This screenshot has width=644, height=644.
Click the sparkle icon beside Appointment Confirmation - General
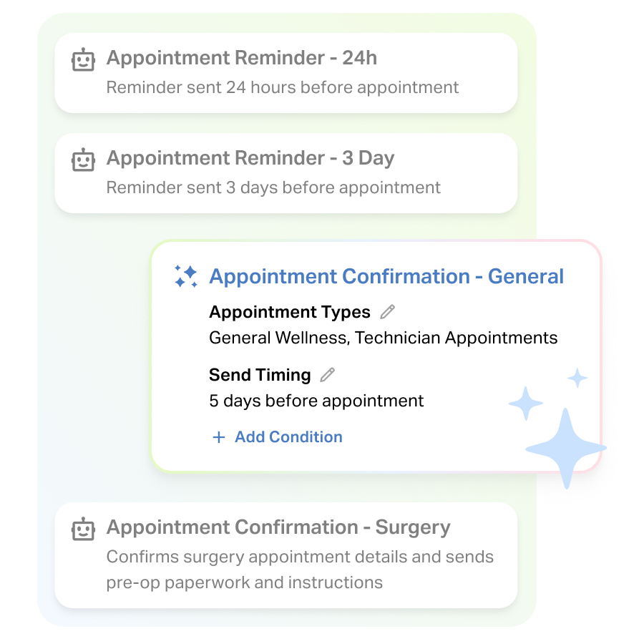coord(186,276)
